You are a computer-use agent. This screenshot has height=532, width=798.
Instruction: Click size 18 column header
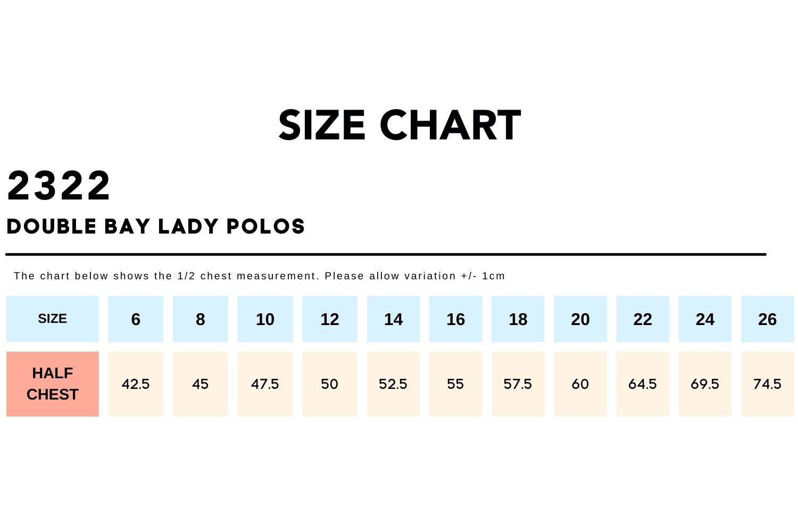(x=518, y=319)
